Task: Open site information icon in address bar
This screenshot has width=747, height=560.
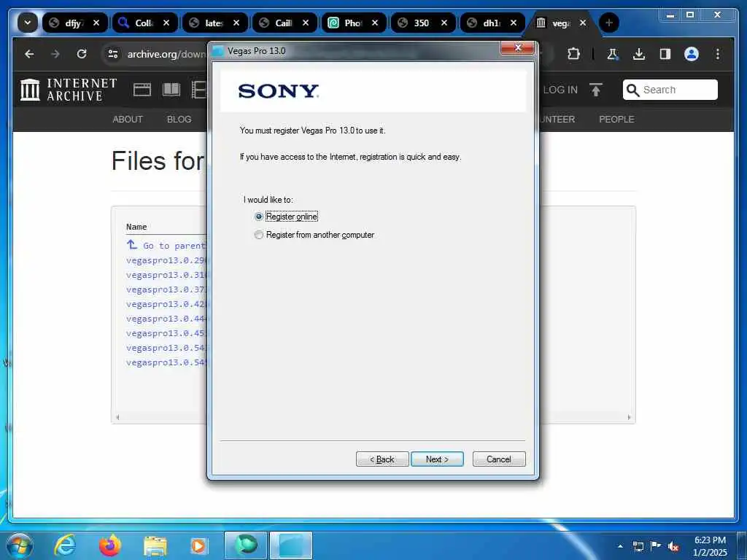Action: point(113,54)
